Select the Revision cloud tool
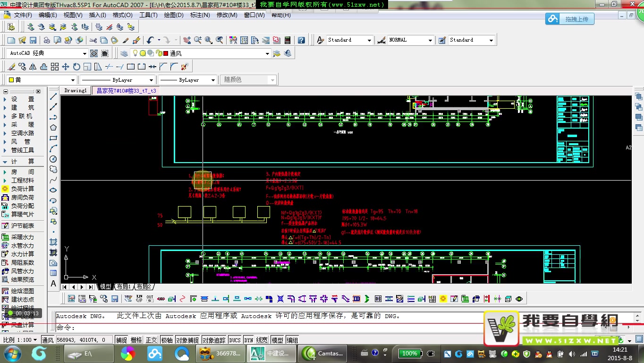Screen dimensions: 644x363 tap(53, 169)
